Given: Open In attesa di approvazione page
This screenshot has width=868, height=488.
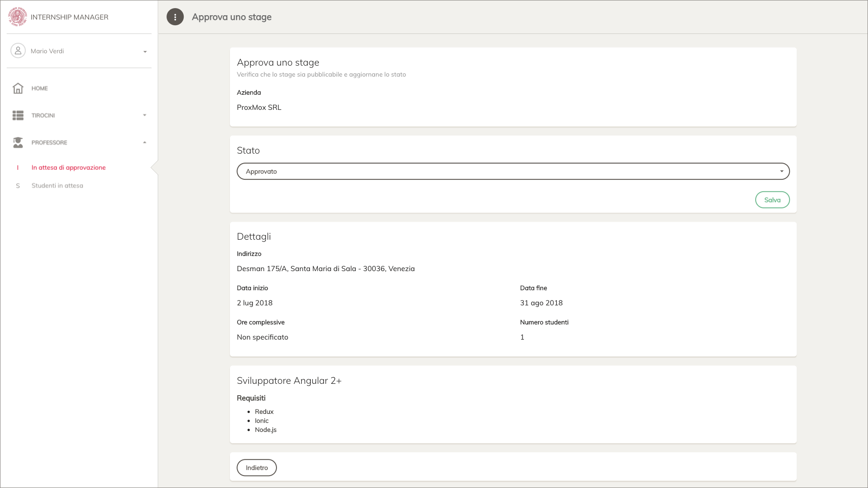Looking at the screenshot, I should click(69, 167).
